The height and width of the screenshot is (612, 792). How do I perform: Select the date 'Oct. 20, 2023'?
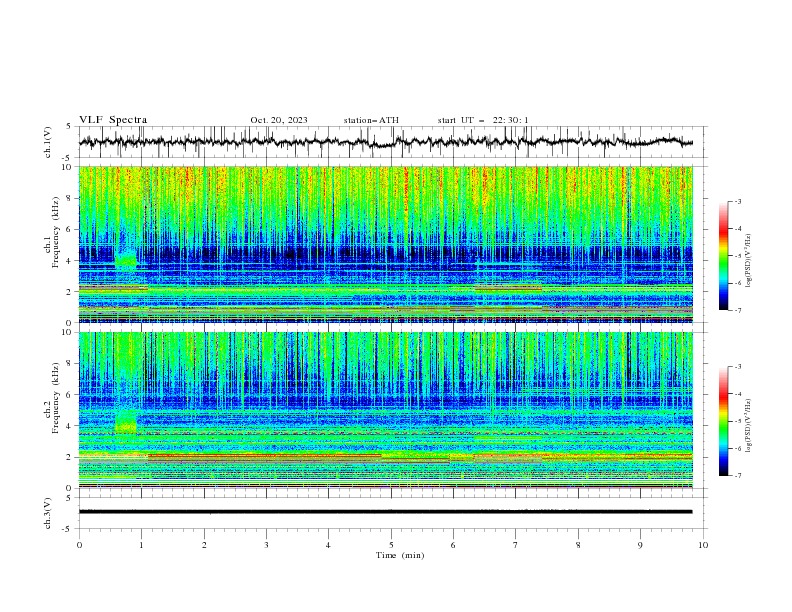point(279,120)
